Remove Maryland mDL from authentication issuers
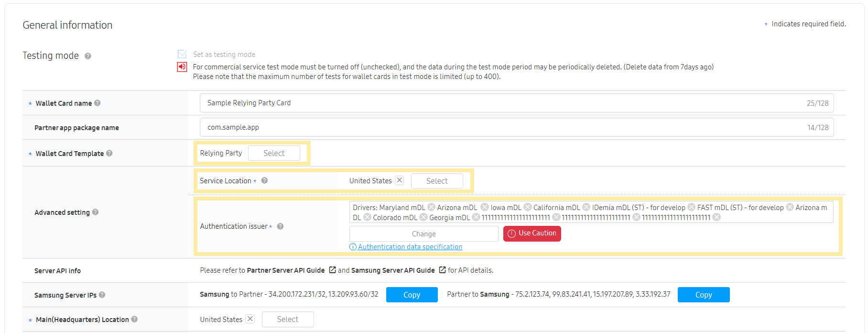 coord(431,207)
